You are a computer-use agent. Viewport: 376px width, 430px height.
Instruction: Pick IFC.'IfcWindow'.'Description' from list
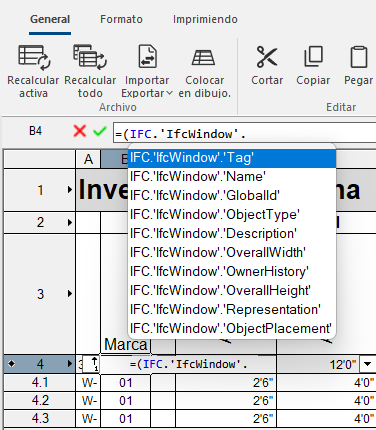coord(232,234)
